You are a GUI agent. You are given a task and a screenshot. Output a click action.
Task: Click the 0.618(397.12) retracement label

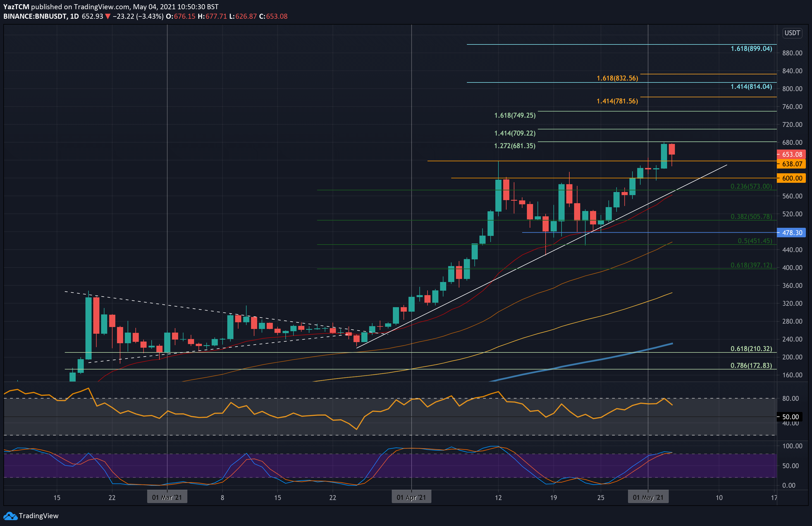(751, 265)
